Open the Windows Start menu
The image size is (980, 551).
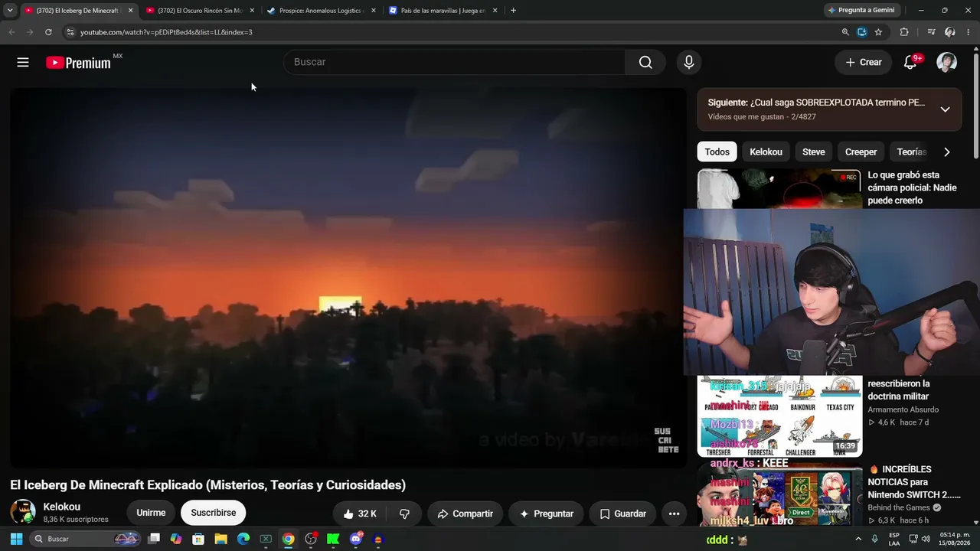click(x=16, y=539)
